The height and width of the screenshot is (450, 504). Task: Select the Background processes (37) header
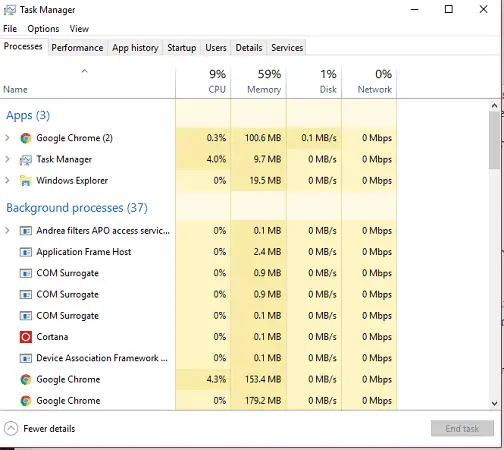77,208
